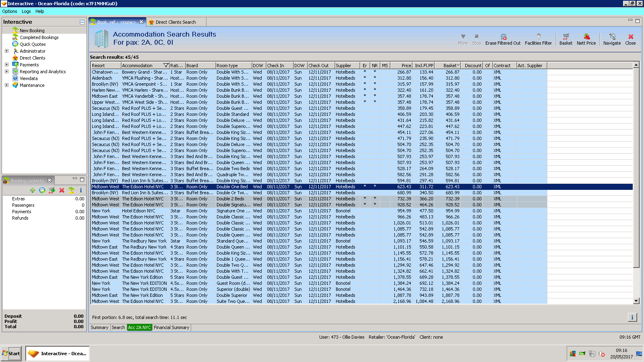Switch to the Direct Clients Search tab
Screen dimensions: 644x362
175,22
